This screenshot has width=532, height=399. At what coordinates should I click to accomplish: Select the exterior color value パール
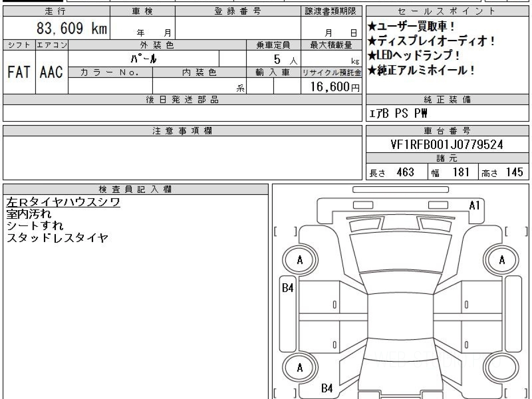coord(144,58)
